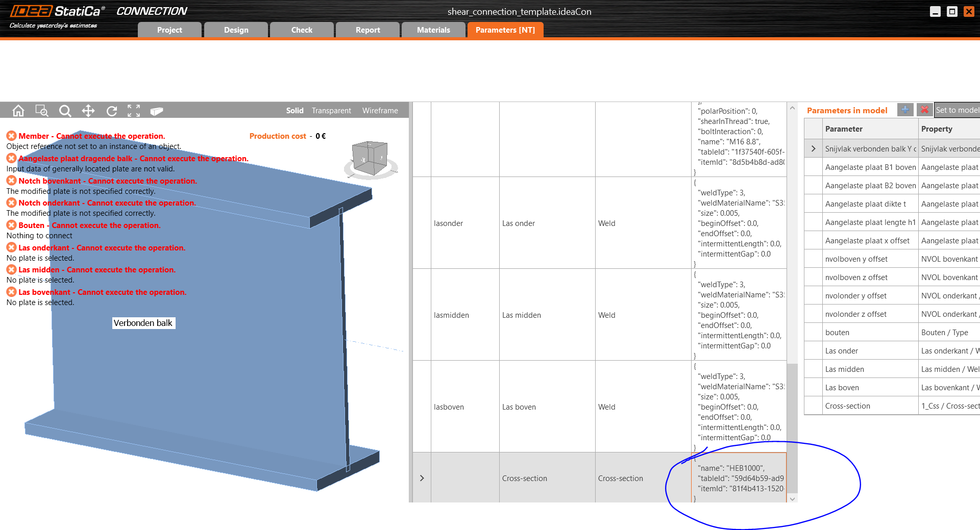Switch display mode to Transparent

331,110
